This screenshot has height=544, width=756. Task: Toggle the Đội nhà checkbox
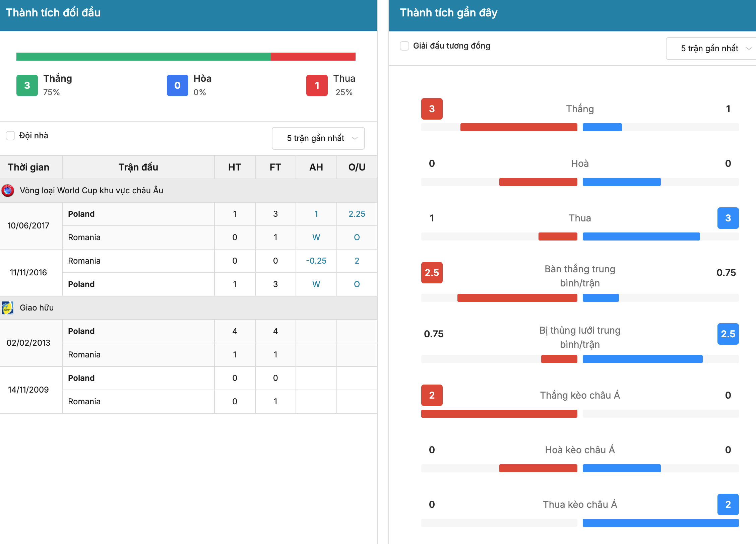tap(10, 136)
